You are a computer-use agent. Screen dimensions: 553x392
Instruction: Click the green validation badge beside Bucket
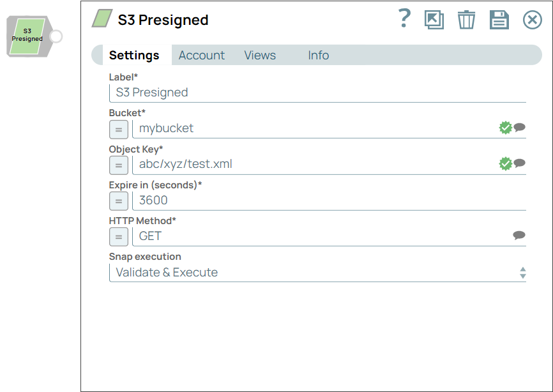click(505, 128)
